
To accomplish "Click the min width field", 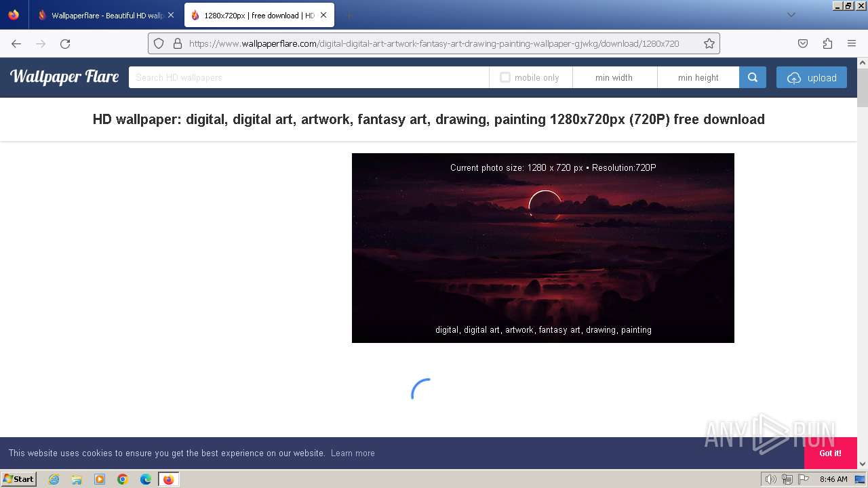I will 614,77.
